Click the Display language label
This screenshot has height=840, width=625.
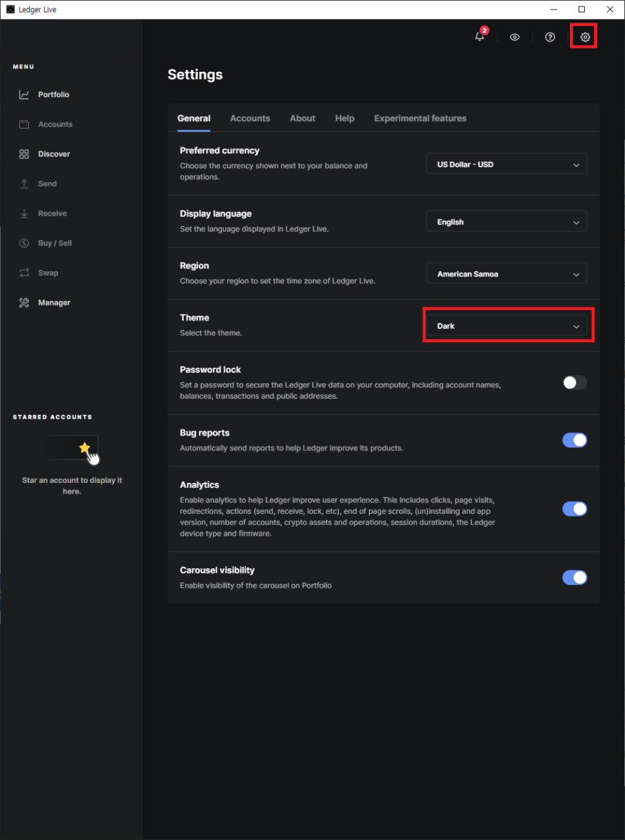215,214
